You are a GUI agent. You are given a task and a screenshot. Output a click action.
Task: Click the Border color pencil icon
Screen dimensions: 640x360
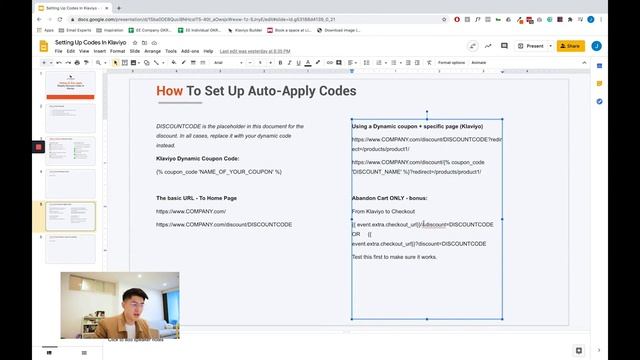coord(183,62)
